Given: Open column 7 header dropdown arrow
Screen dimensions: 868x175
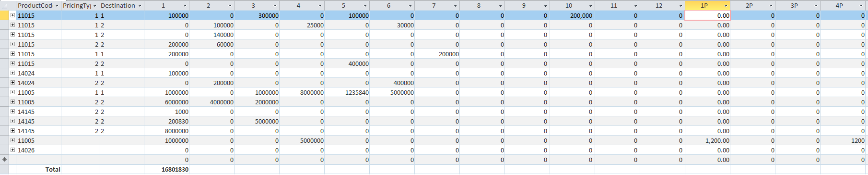Looking at the screenshot, I should 455,6.
